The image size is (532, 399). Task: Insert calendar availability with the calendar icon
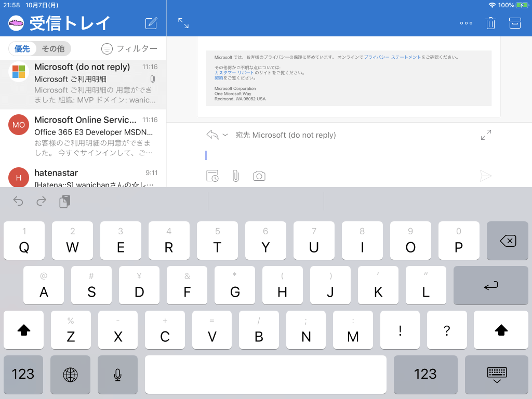tap(212, 176)
